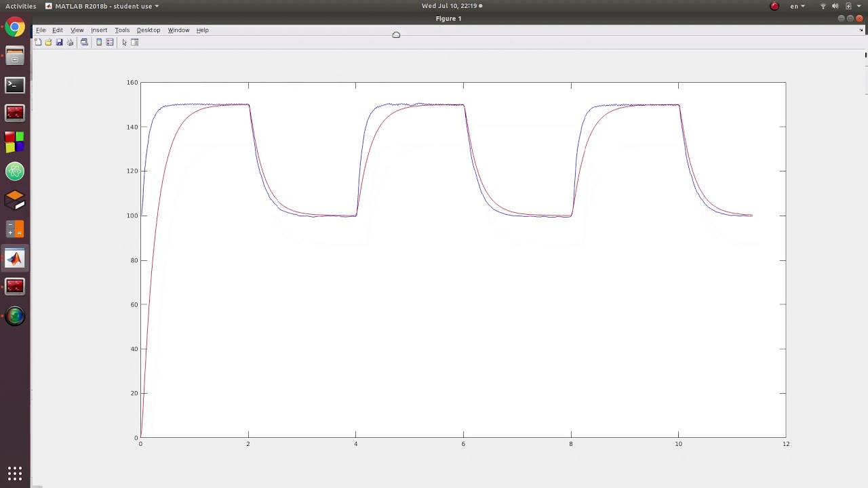The image size is (868, 488).
Task: Open the black Terminal dock icon
Action: point(15,85)
